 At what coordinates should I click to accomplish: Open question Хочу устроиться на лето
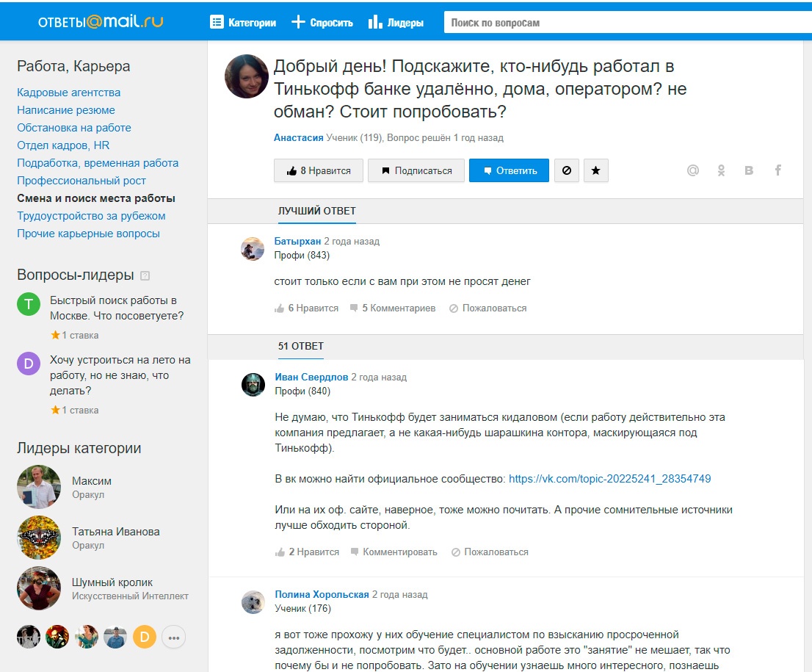click(x=120, y=375)
